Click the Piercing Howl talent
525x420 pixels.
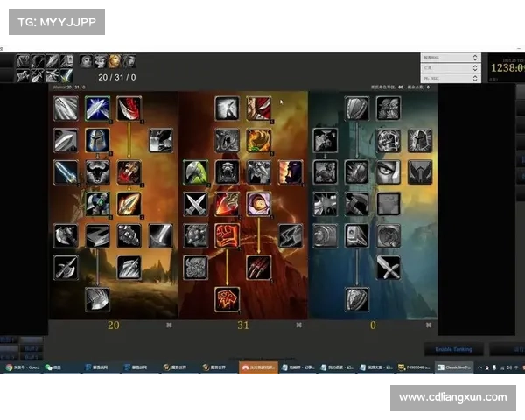[227, 172]
